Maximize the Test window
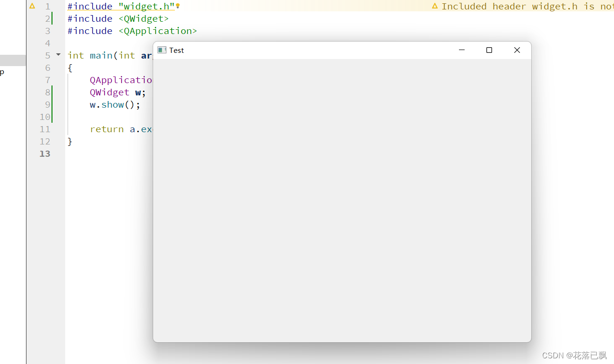This screenshot has width=614, height=364. tap(489, 50)
